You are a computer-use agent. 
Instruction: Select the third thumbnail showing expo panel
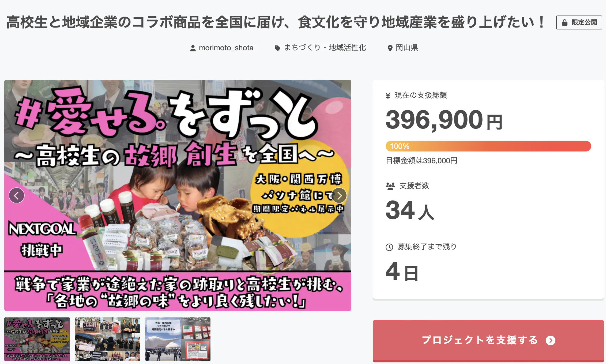178,339
